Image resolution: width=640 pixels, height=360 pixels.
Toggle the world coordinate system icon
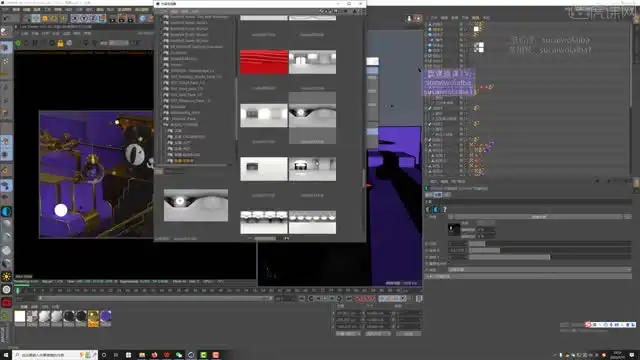(101, 18)
